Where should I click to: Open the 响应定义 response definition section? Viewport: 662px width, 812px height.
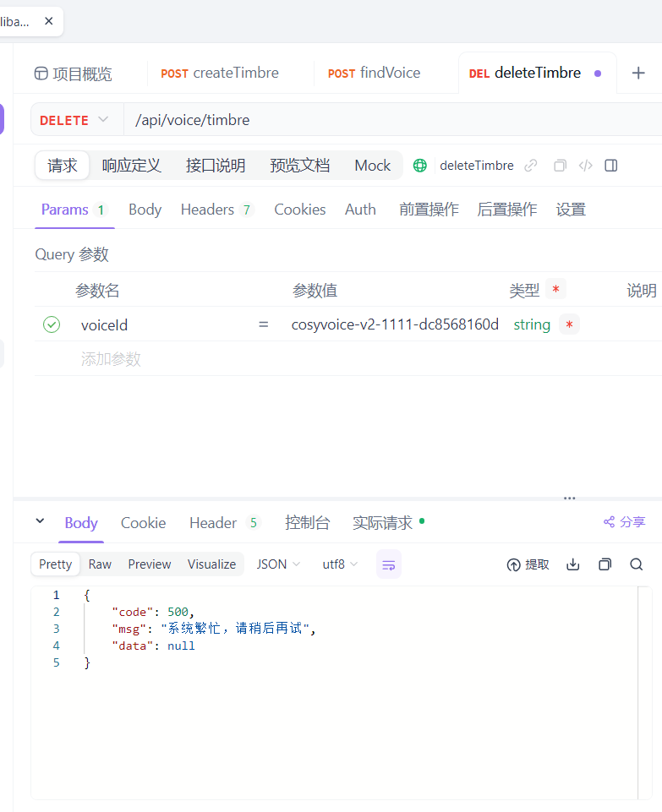click(132, 166)
